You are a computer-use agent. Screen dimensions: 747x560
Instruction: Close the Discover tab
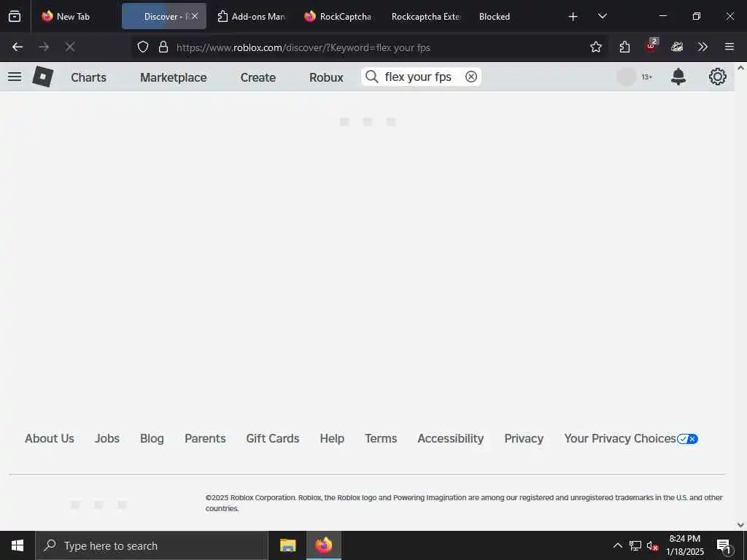click(195, 16)
